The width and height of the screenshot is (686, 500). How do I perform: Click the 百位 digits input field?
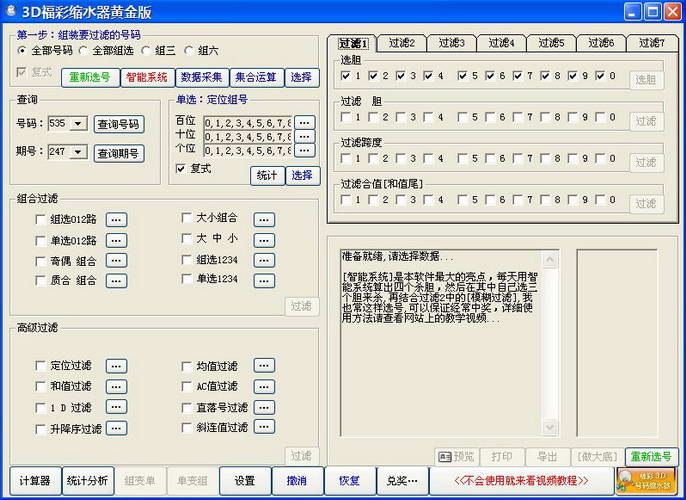(248, 123)
